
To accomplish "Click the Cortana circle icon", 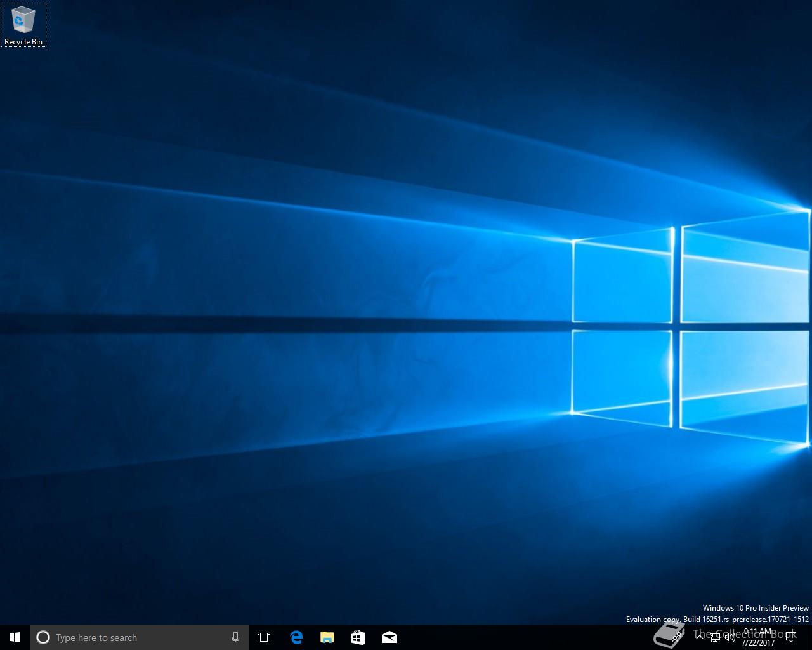I will coord(43,637).
